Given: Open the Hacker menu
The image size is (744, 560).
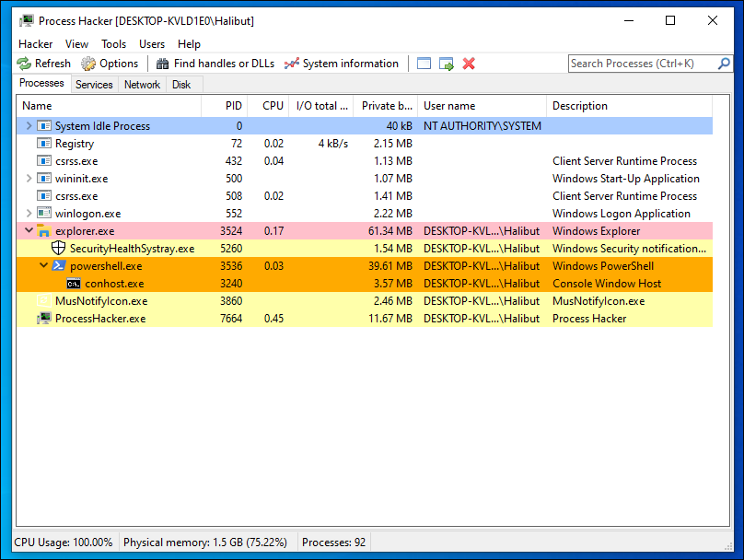Looking at the screenshot, I should (x=36, y=44).
